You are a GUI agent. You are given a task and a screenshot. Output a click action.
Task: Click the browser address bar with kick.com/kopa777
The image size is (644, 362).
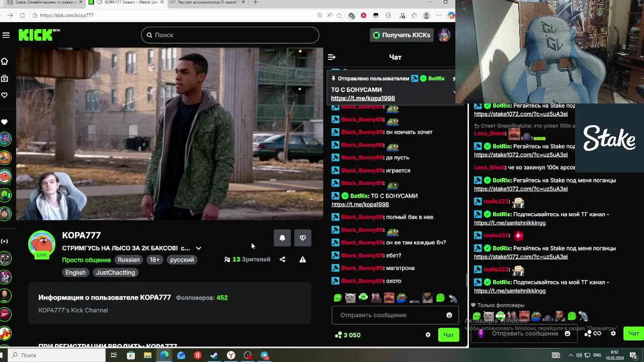(x=171, y=16)
